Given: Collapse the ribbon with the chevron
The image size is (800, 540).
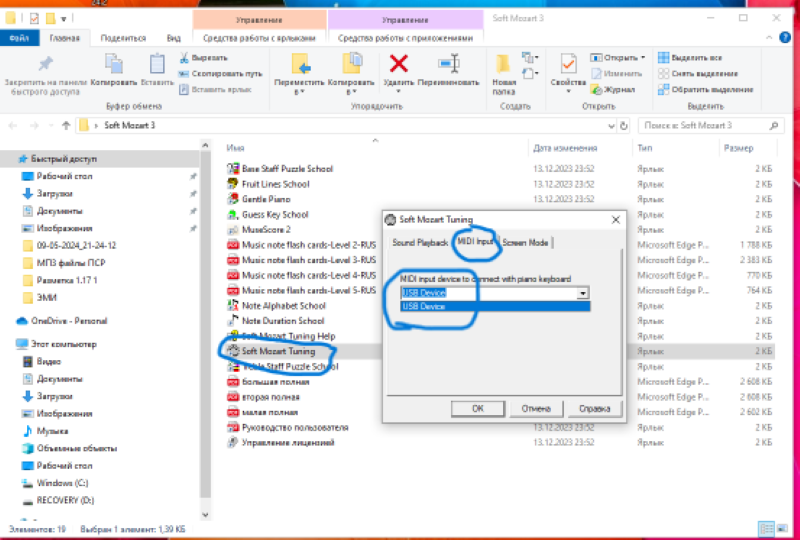Looking at the screenshot, I should [x=769, y=38].
